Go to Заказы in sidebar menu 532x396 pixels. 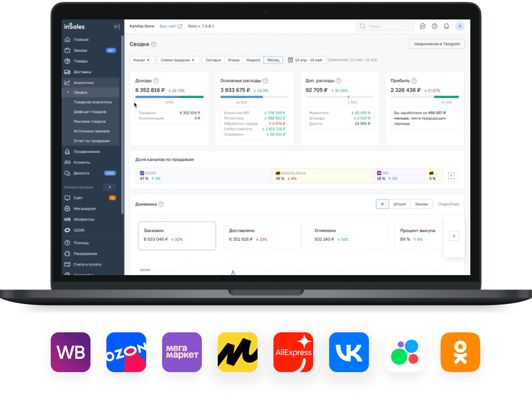click(80, 50)
